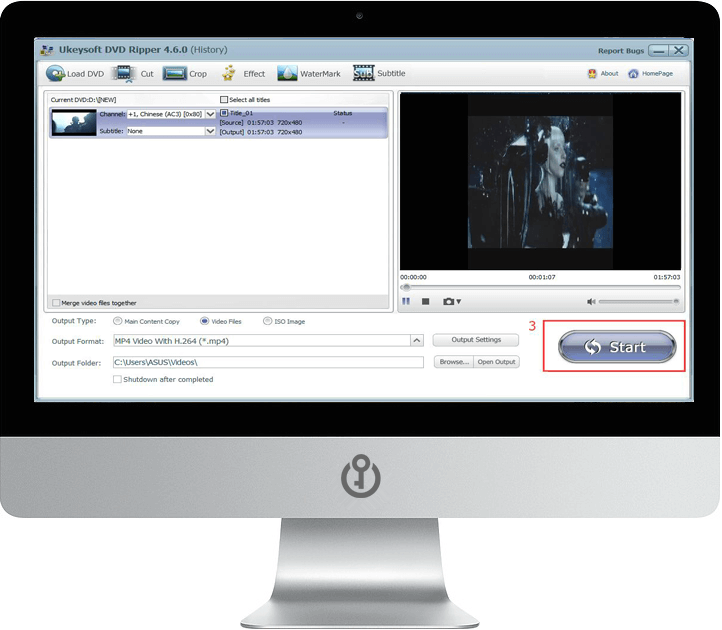
Task: Expand the Subtitle None dropdown
Action: pyautogui.click(x=210, y=131)
